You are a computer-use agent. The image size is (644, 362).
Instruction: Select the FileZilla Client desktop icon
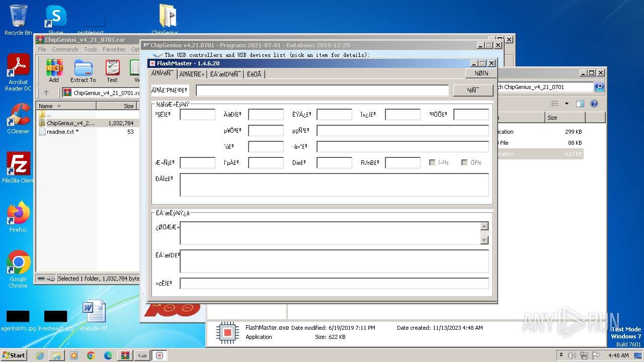(x=18, y=167)
